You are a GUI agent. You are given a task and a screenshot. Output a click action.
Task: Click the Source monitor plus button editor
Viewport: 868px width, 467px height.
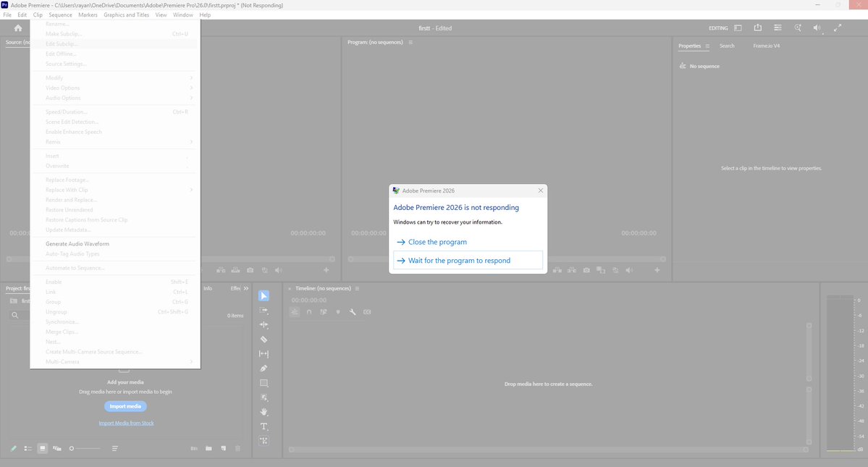tap(326, 270)
